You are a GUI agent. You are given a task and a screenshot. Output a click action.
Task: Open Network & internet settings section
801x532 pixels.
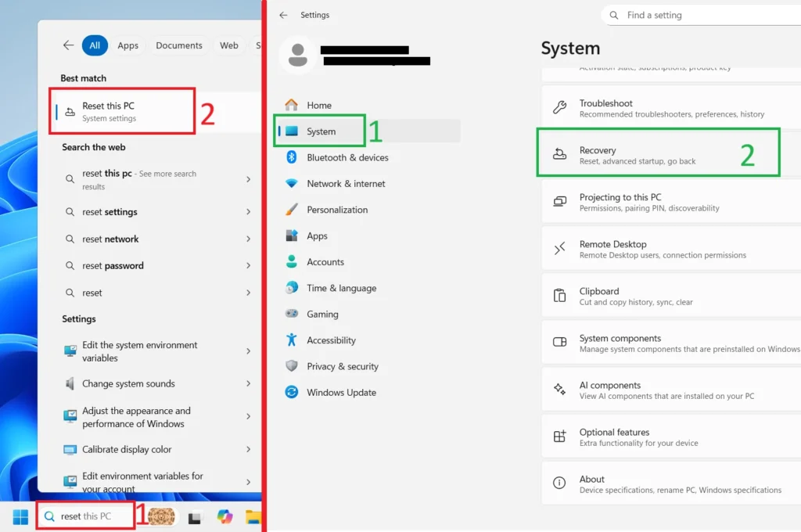point(346,184)
